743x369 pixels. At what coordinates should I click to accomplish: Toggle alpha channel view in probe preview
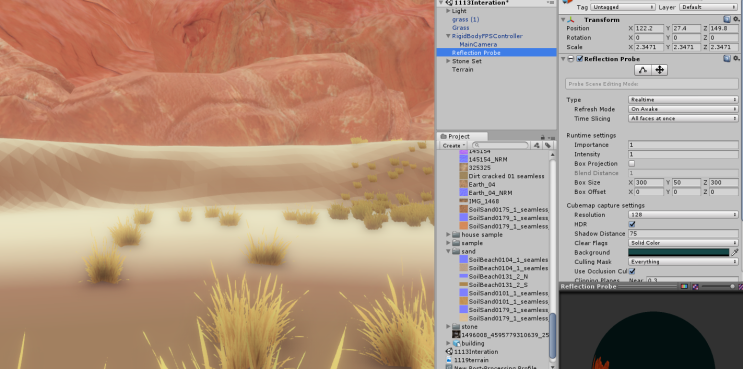(695, 287)
